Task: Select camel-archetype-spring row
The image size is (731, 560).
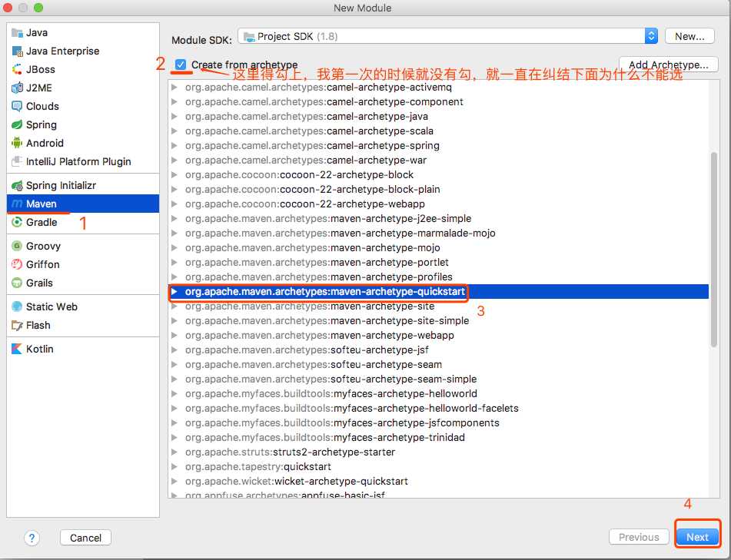Action: 438,145
